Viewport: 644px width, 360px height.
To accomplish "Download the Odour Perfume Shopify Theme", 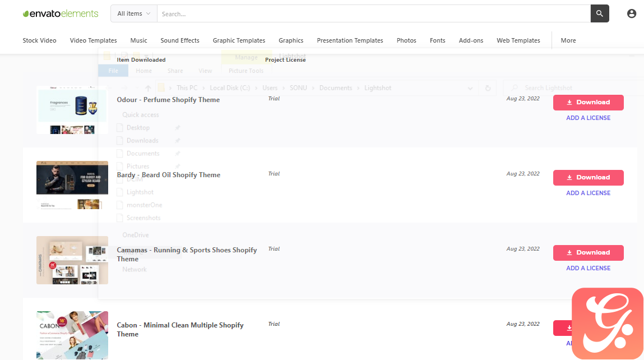I will [x=588, y=103].
